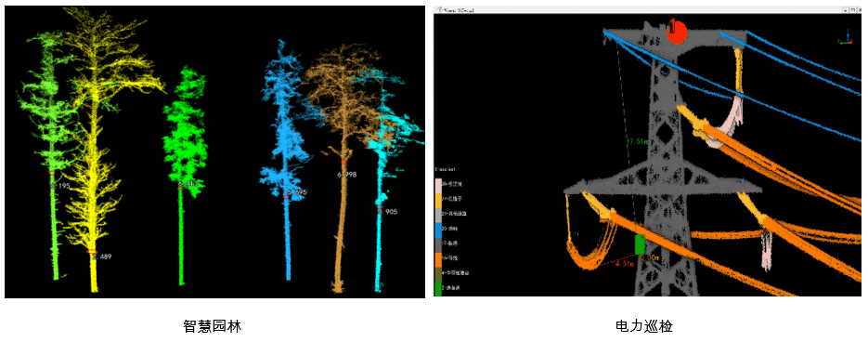Viewport: 868px width, 342px height.
Task: Click the red circular marker numbered 1
Action: (677, 32)
